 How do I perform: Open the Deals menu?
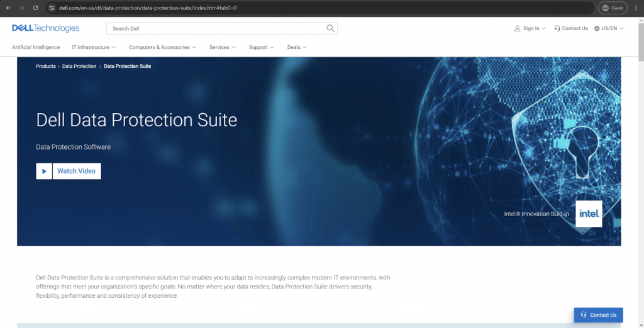(x=297, y=47)
